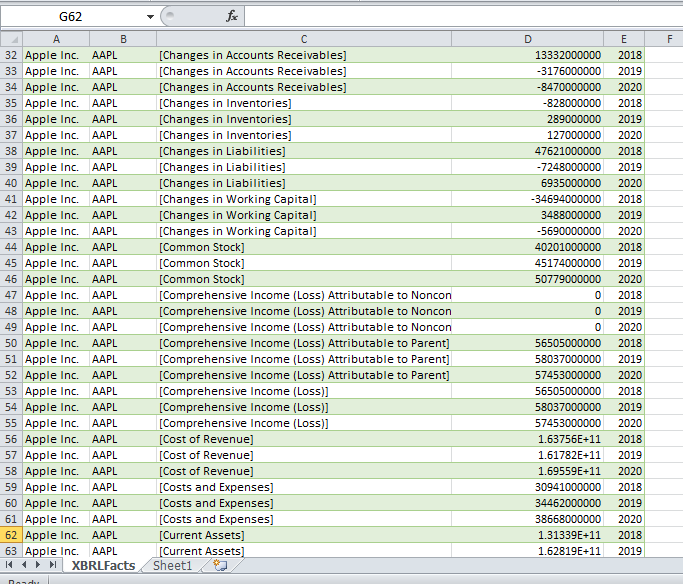Click cell with value -34694000000

click(527, 199)
